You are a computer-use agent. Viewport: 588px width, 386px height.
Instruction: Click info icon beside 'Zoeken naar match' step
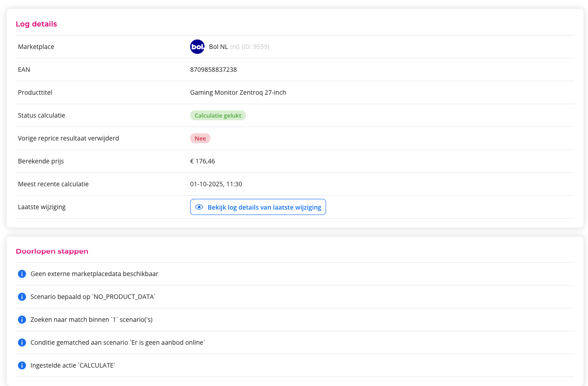(22, 320)
